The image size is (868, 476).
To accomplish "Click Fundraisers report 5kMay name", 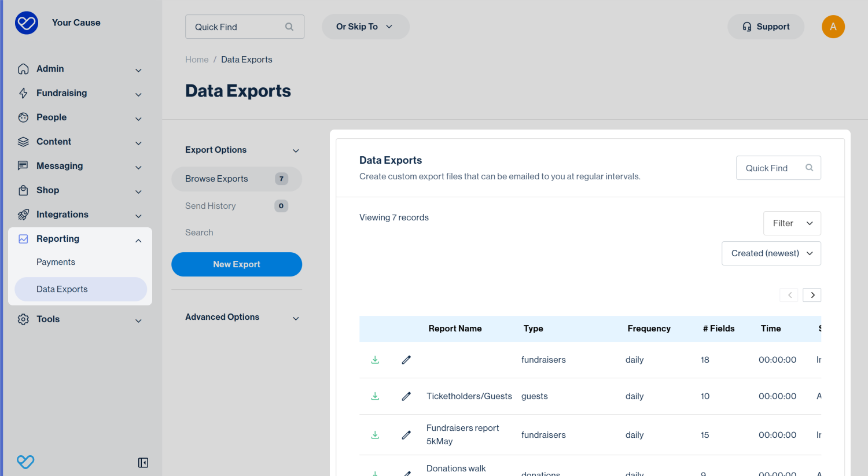I will coord(463,435).
